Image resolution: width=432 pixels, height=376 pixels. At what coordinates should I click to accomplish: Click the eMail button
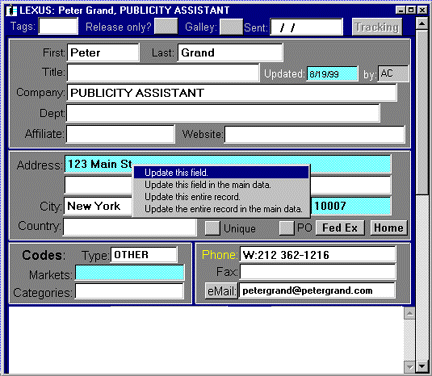[221, 291]
